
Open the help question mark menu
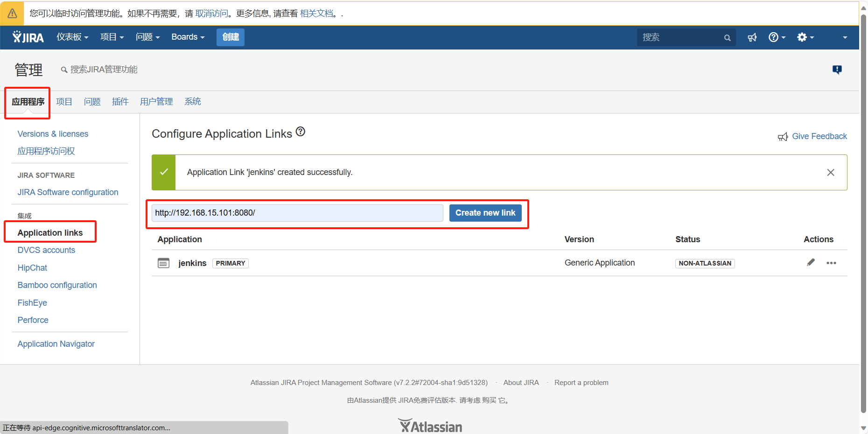click(x=777, y=37)
